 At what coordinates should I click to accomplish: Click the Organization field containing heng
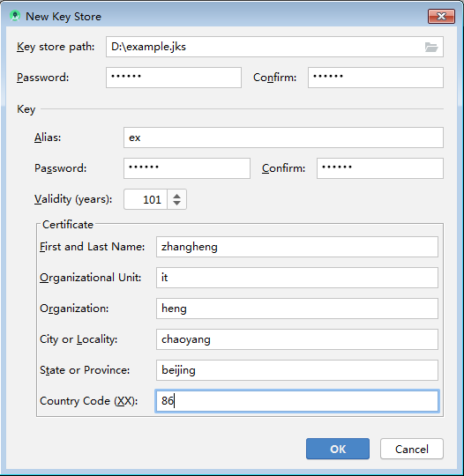coord(297,309)
